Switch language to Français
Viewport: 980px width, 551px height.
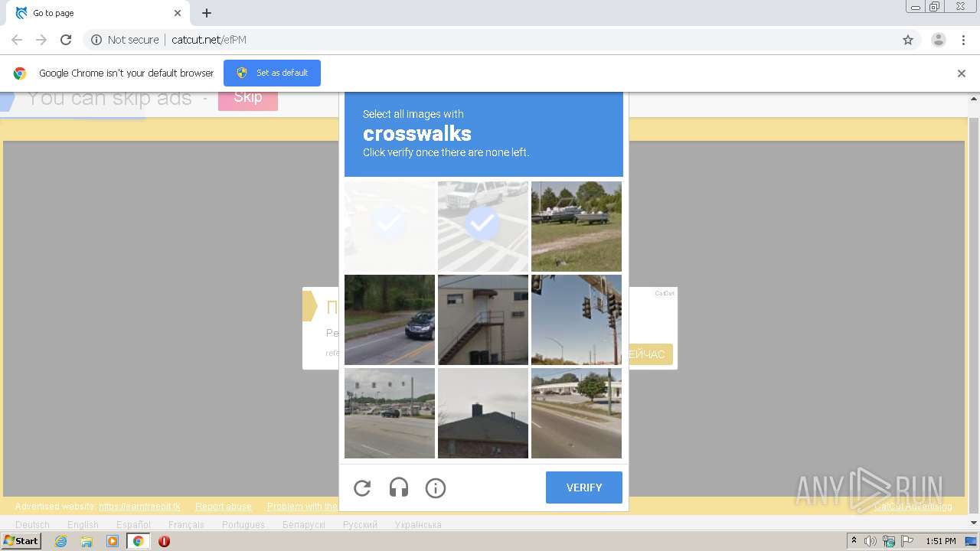tap(186, 525)
